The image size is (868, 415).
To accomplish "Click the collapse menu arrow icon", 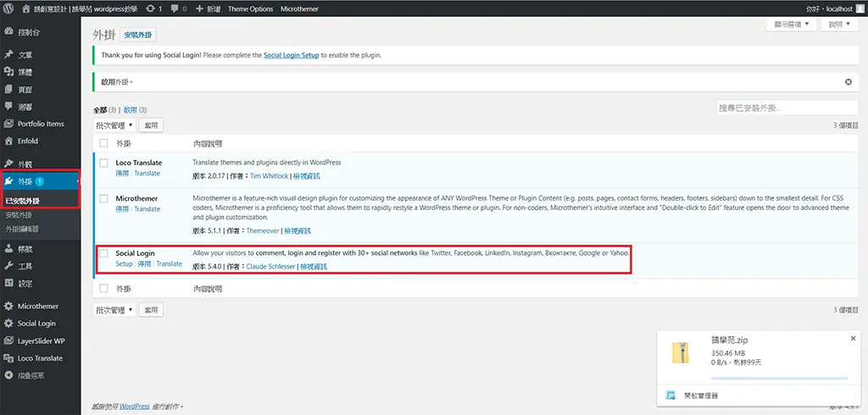I will click(x=8, y=375).
